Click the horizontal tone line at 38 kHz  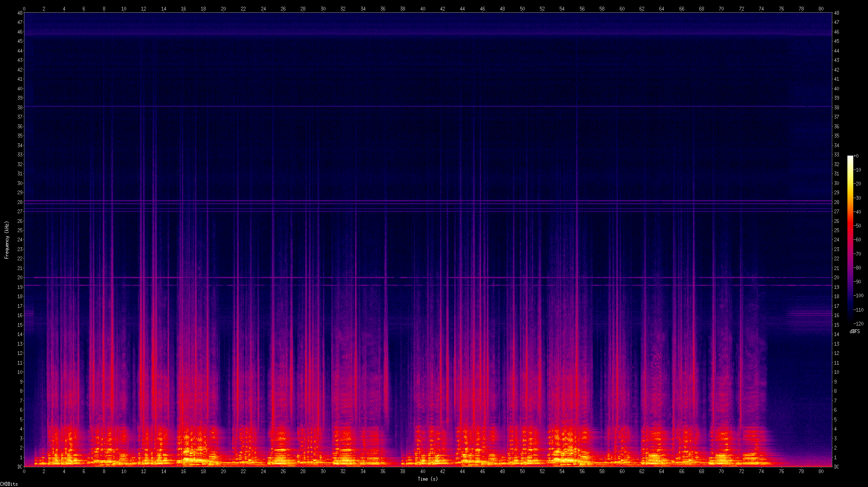tap(421, 107)
